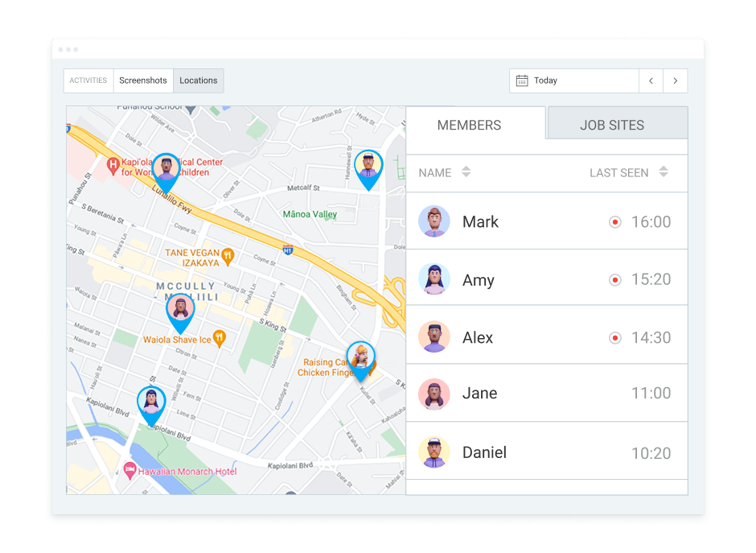Click the map pin on Kapiolani Blvd
The width and height of the screenshot is (756, 553).
coord(151,404)
